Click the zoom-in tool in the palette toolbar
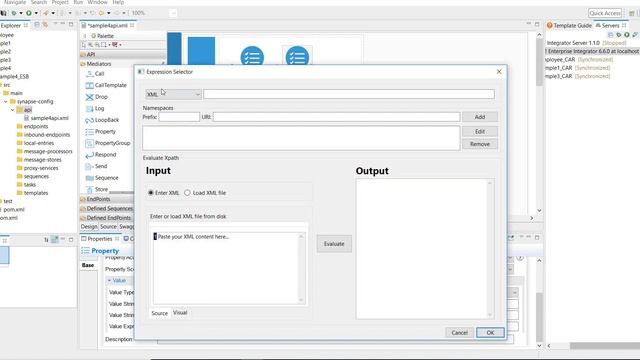The image size is (640, 360). point(91,45)
